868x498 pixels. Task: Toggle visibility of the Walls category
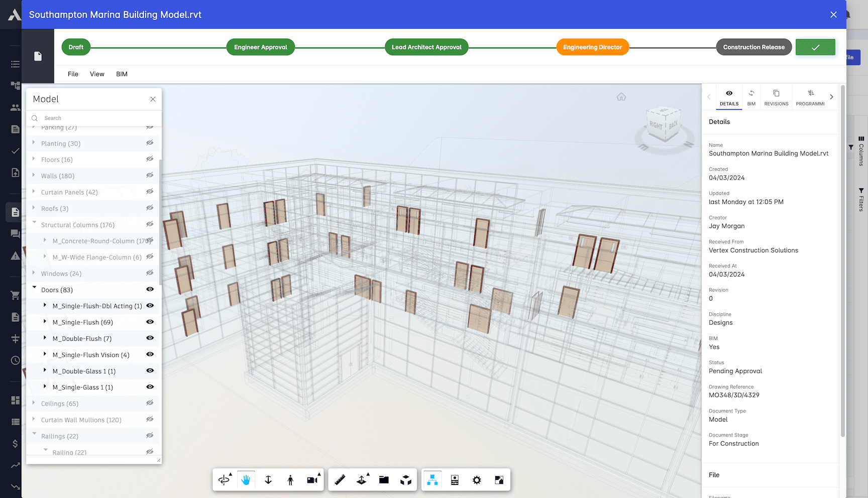pyautogui.click(x=150, y=175)
